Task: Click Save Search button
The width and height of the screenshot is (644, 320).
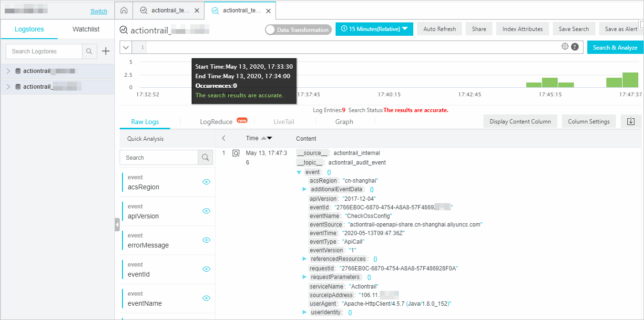Action: 574,29
